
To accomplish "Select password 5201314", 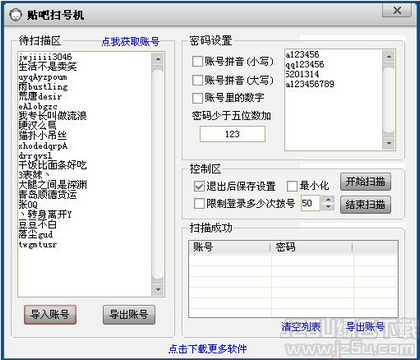I will [302, 74].
